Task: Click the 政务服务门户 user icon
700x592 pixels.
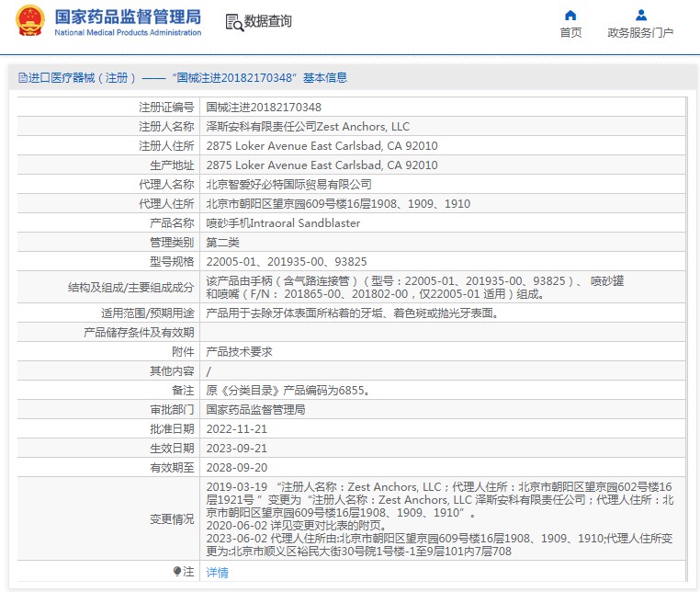Action: tap(641, 16)
